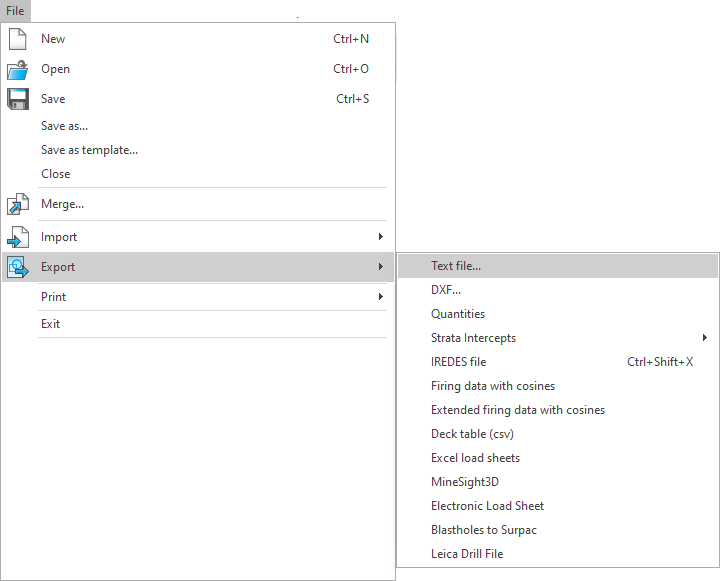Choose Save as template...
The height and width of the screenshot is (581, 720).
(198, 150)
